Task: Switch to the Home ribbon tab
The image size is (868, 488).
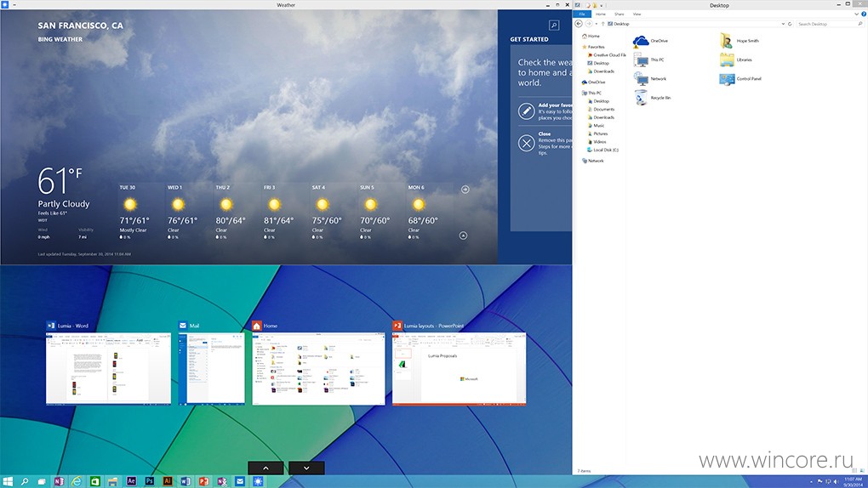Action: 601,14
